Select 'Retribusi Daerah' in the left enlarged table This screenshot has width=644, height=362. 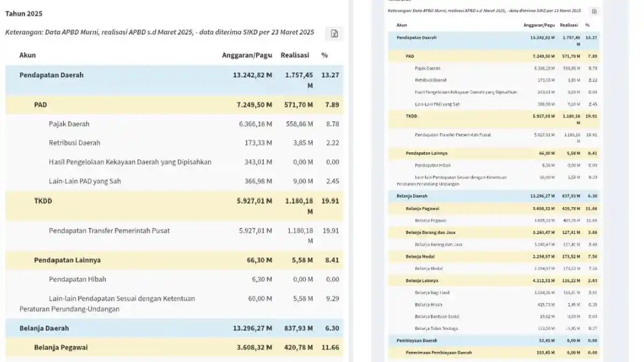point(75,143)
